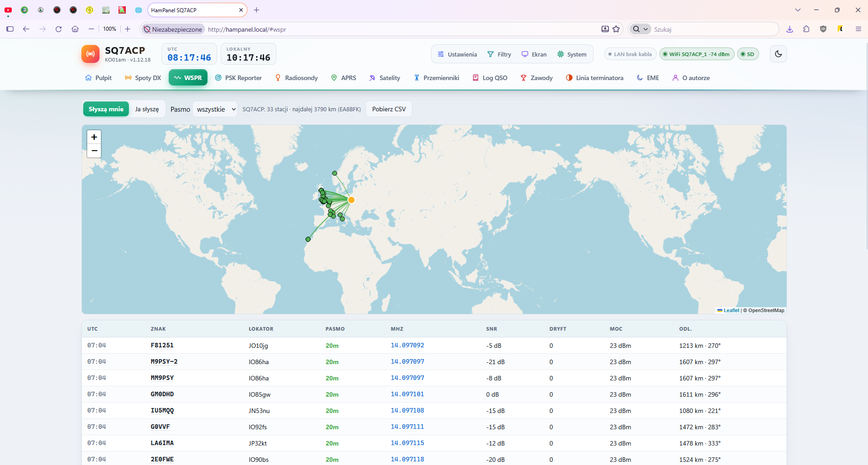
Task: Open the browser search engine dropdown
Action: 640,29
